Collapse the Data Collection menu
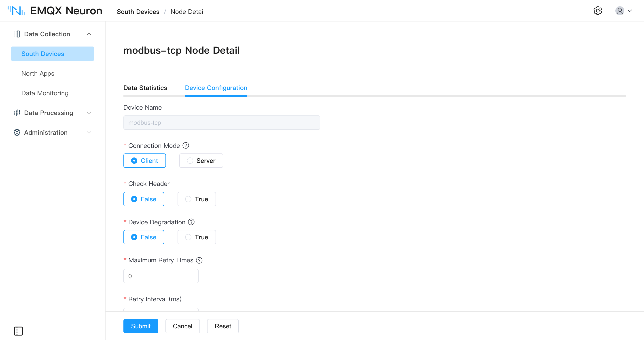The image size is (644, 340). click(x=89, y=34)
